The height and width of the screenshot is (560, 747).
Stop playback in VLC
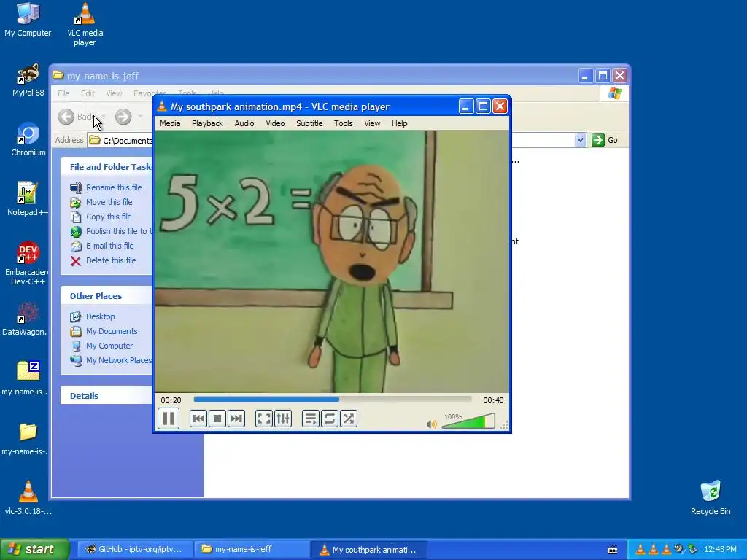[217, 419]
